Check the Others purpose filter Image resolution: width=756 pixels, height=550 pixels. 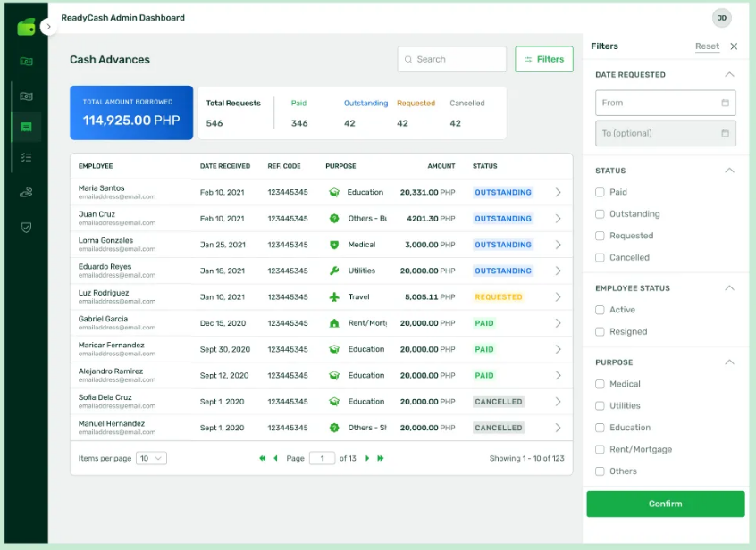click(x=600, y=471)
